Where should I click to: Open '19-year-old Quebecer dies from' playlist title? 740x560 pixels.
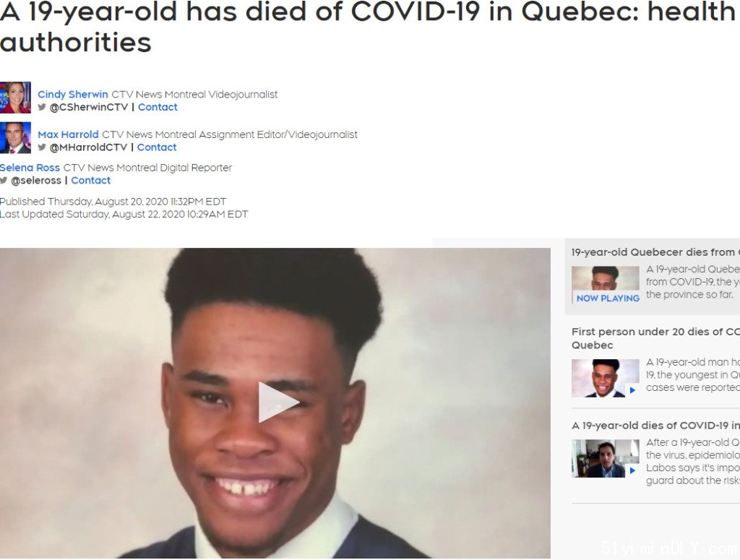click(x=655, y=252)
